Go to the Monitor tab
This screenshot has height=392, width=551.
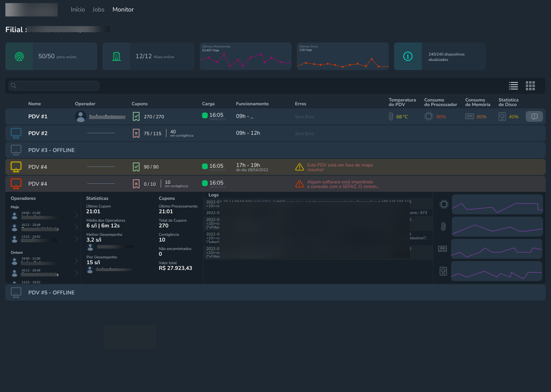pos(123,10)
